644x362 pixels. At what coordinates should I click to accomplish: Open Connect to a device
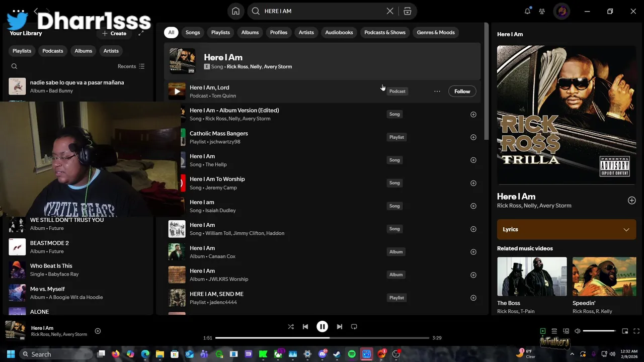pyautogui.click(x=566, y=331)
